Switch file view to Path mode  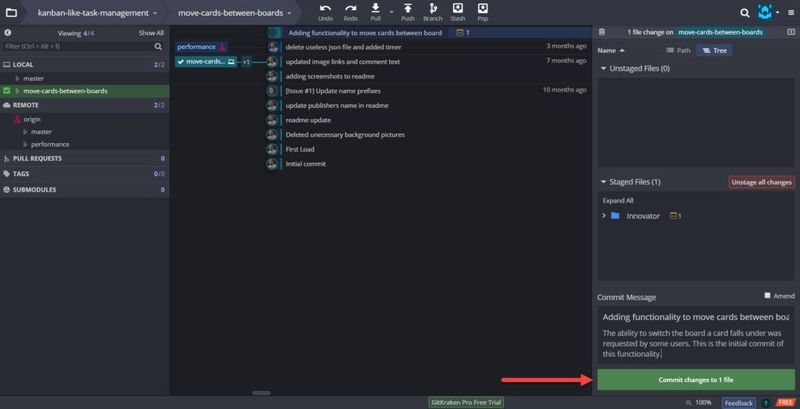[x=678, y=49]
